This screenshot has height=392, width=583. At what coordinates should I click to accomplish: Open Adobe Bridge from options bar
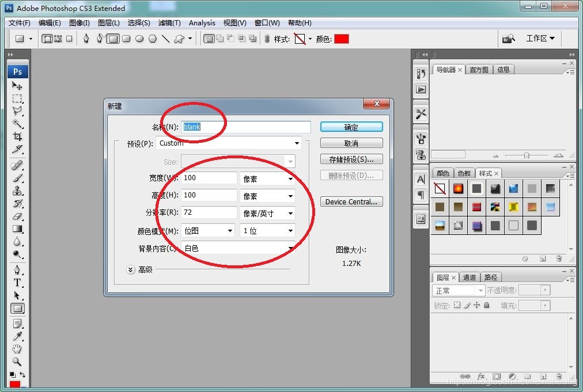509,39
